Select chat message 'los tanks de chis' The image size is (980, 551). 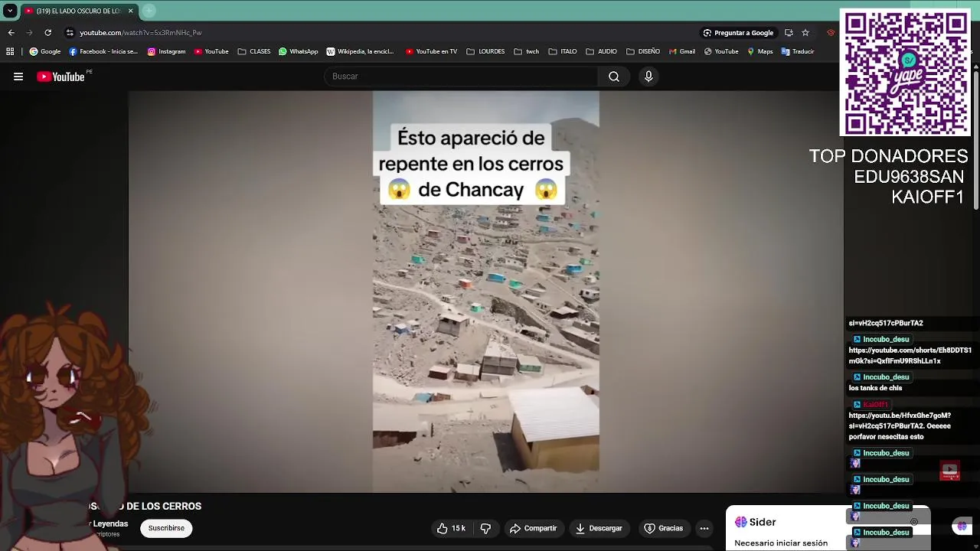click(875, 388)
